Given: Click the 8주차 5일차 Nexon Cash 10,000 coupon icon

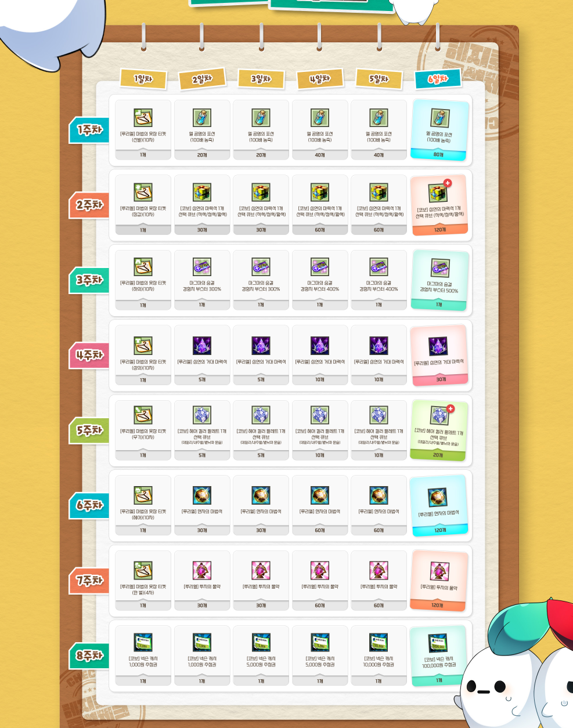Looking at the screenshot, I should [379, 643].
